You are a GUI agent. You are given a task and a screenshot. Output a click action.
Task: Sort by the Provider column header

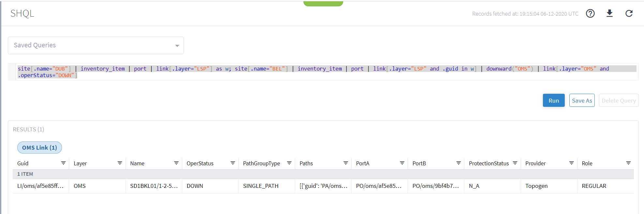(535, 163)
